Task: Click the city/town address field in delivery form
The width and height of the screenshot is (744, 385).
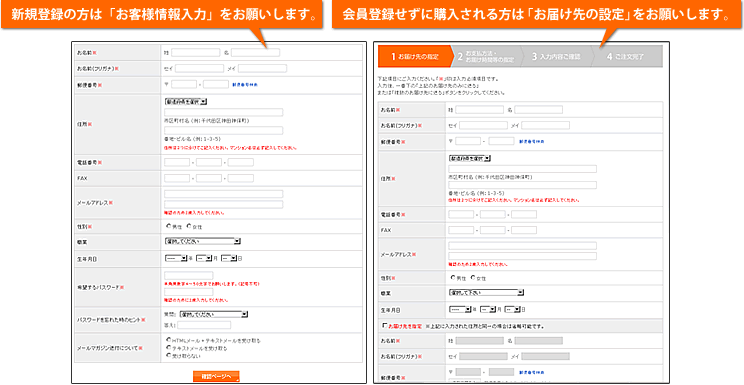Action: tap(522, 169)
